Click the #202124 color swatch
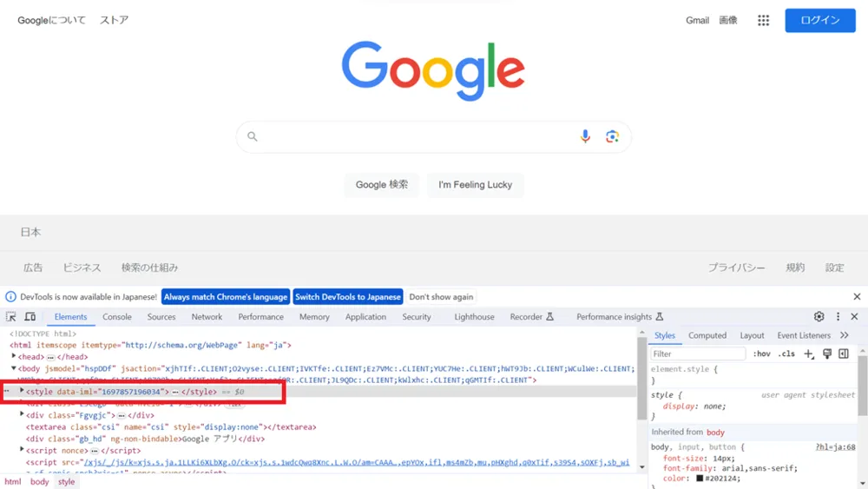The width and height of the screenshot is (868, 489). (700, 479)
